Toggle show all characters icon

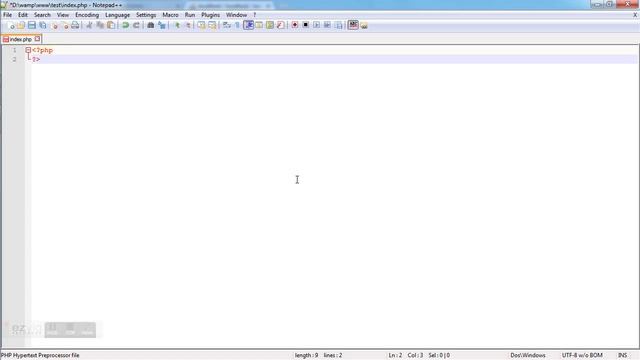(237, 25)
